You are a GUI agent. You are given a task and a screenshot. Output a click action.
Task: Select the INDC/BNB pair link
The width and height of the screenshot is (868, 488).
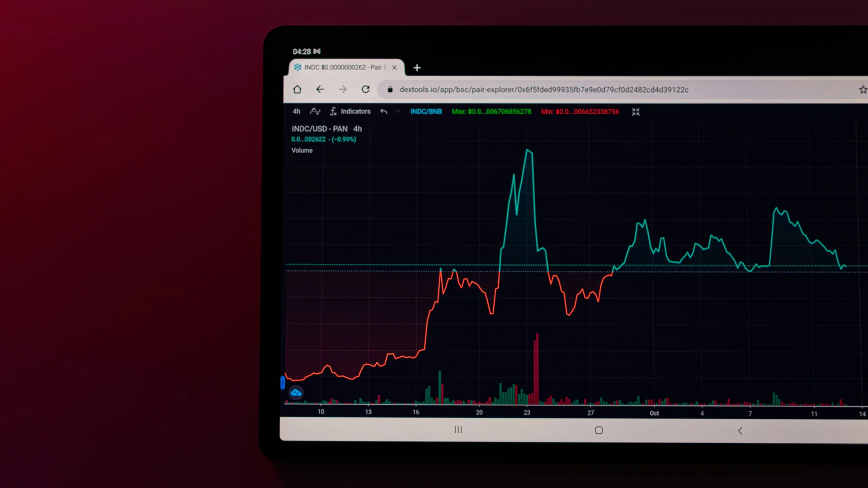pyautogui.click(x=426, y=112)
